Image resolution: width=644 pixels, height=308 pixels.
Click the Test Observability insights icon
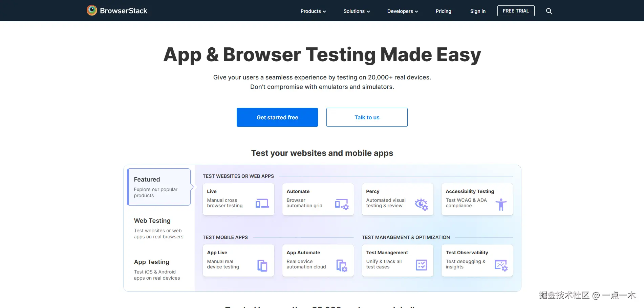point(501,265)
